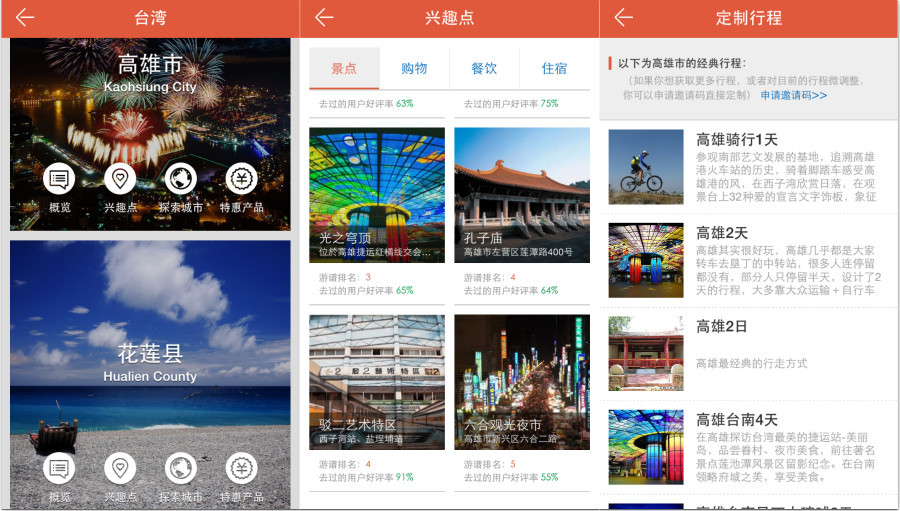Open 兴趣点 icon on the 高雄市 card
Screen dimensions: 900x511
point(120,179)
